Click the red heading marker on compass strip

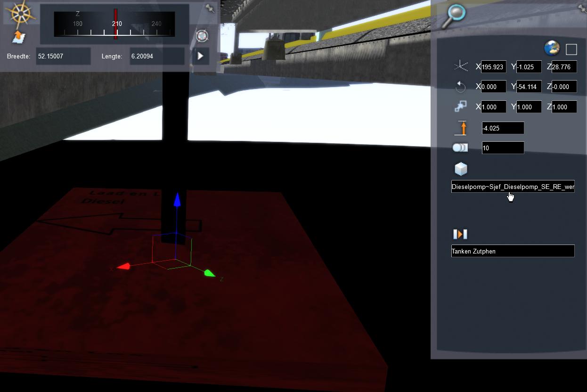point(115,23)
